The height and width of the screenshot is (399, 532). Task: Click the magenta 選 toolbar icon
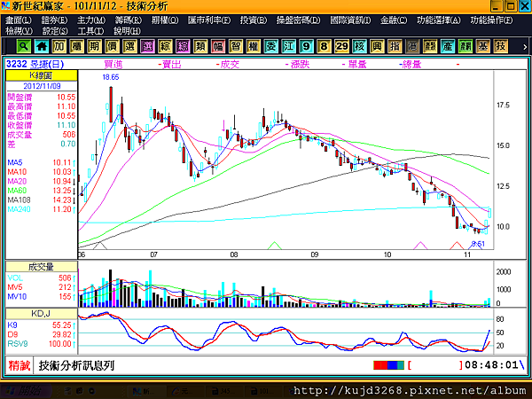pyautogui.click(x=147, y=46)
